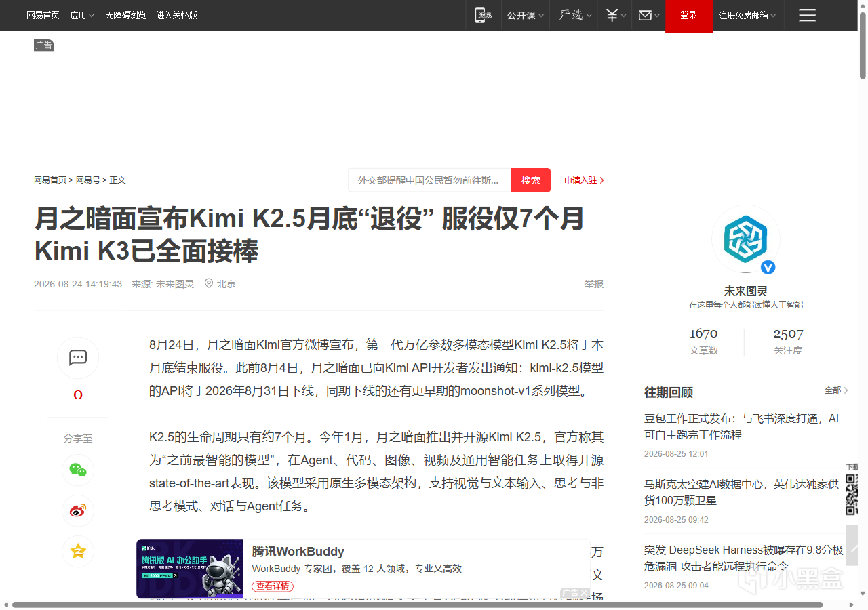Open the WorkBuddy ad thumbnail image
Viewport: 868px width, 610px height.
point(190,569)
